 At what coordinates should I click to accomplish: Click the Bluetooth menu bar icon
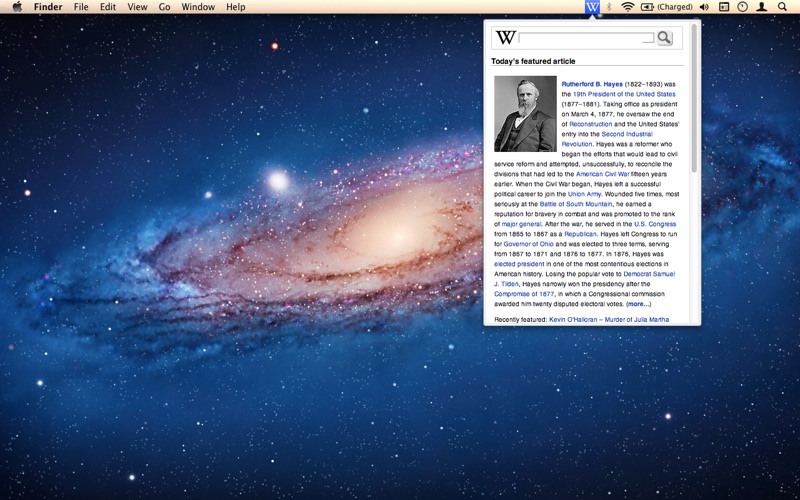coord(609,7)
